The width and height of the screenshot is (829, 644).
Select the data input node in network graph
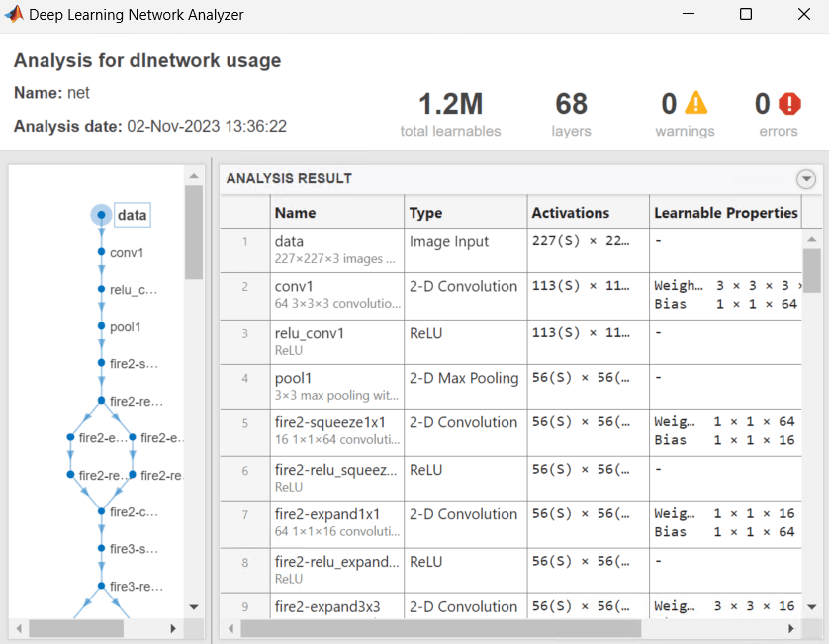click(103, 215)
